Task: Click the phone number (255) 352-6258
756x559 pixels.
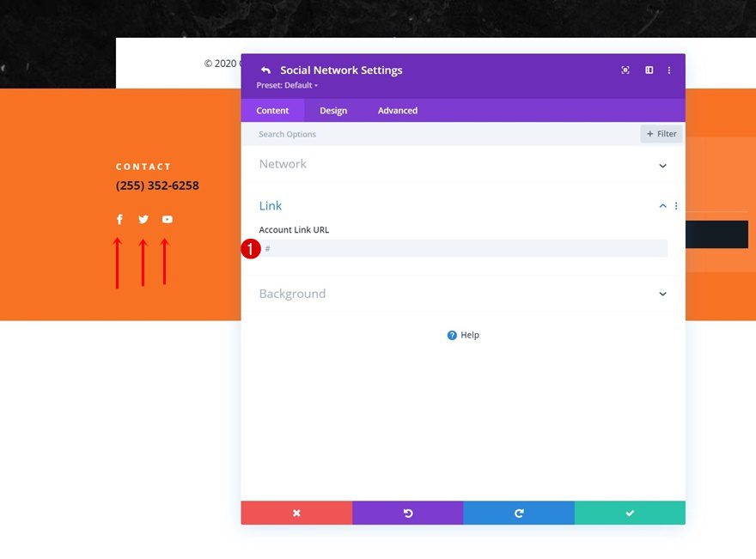Action: (157, 185)
